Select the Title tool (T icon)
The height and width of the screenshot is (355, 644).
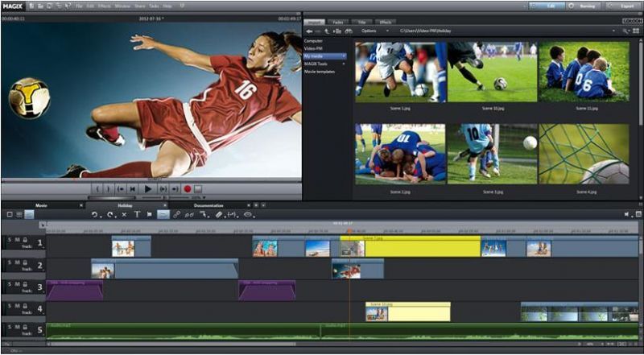137,215
